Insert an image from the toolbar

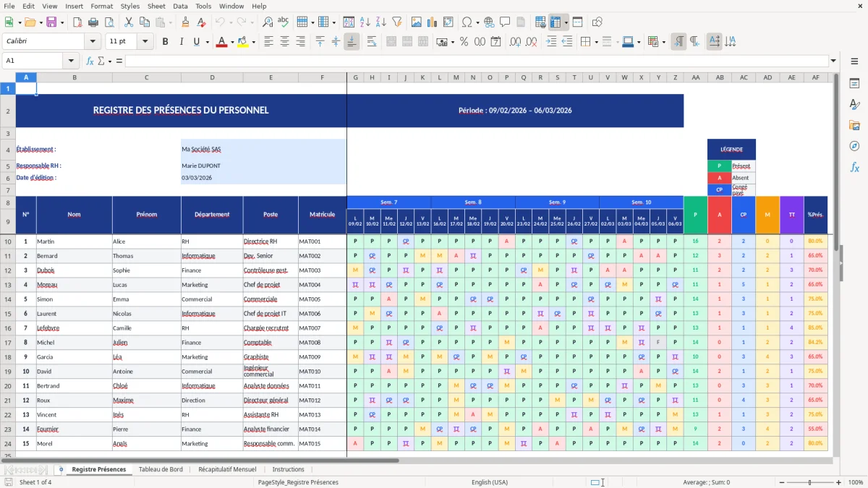point(415,22)
